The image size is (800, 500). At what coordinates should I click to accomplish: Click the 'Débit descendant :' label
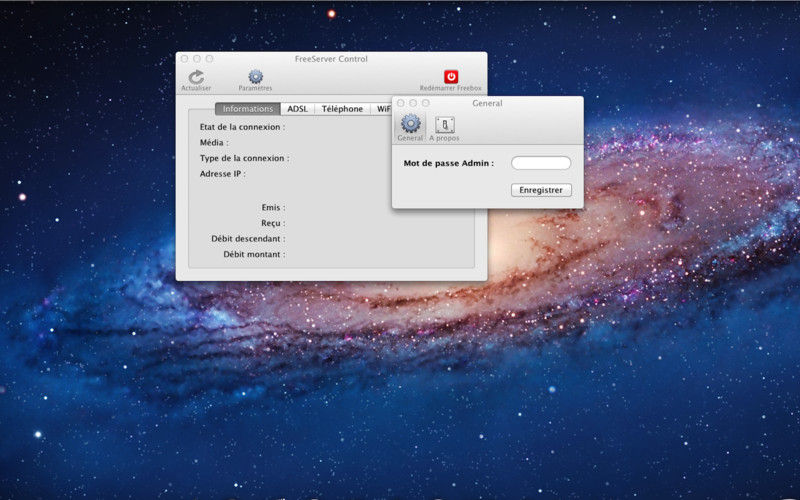click(248, 238)
